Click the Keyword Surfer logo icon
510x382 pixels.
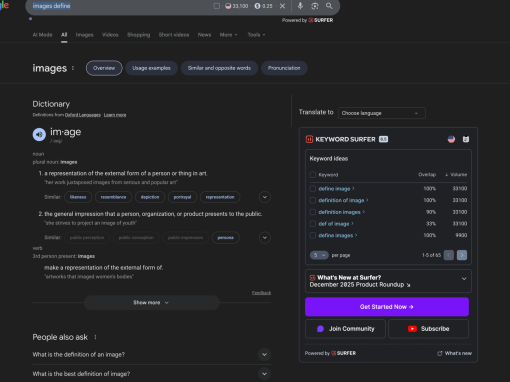click(309, 139)
